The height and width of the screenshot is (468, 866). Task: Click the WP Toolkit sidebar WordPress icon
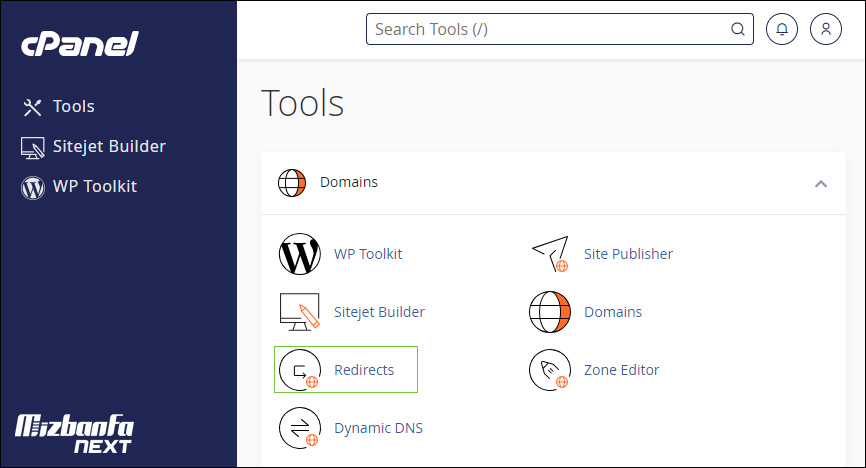[x=33, y=187]
